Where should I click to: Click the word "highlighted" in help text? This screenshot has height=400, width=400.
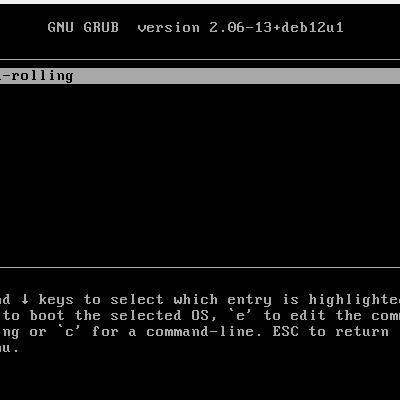[354, 299]
